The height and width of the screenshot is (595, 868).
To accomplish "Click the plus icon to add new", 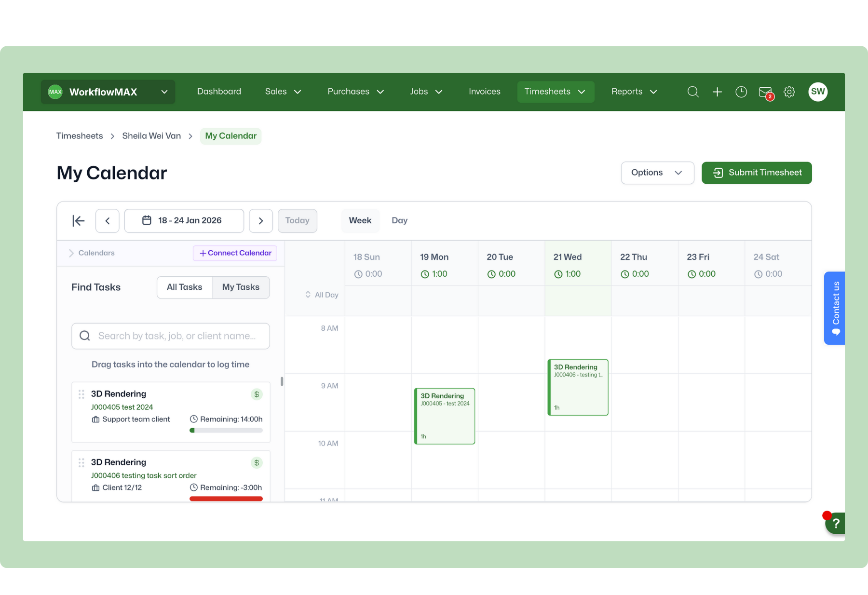I will click(x=717, y=92).
